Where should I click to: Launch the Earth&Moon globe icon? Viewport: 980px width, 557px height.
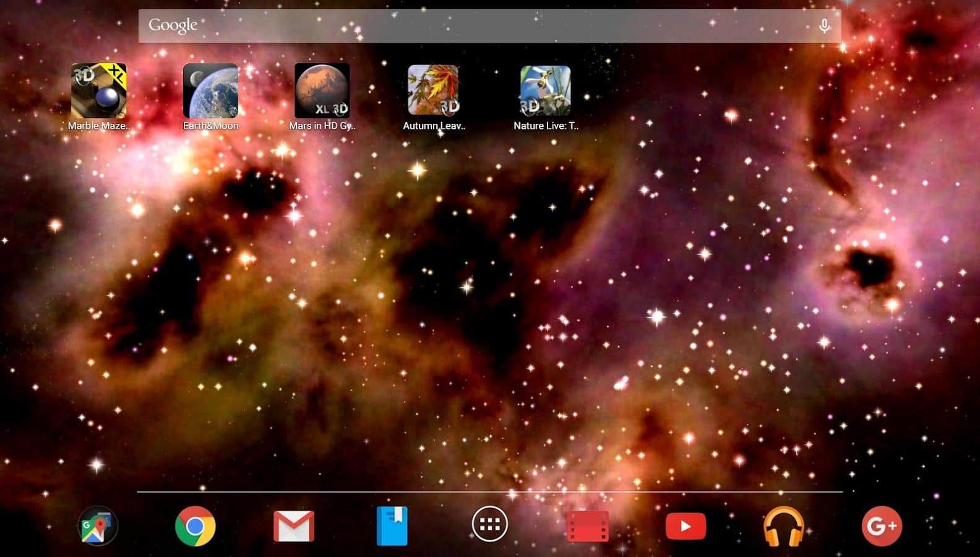[210, 91]
